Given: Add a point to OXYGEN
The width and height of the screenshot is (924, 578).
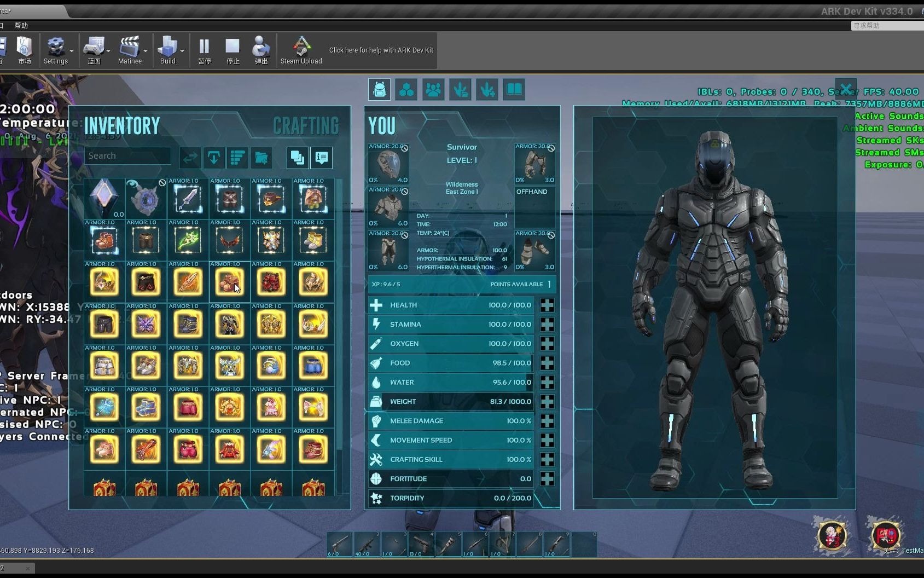Looking at the screenshot, I should coord(547,344).
